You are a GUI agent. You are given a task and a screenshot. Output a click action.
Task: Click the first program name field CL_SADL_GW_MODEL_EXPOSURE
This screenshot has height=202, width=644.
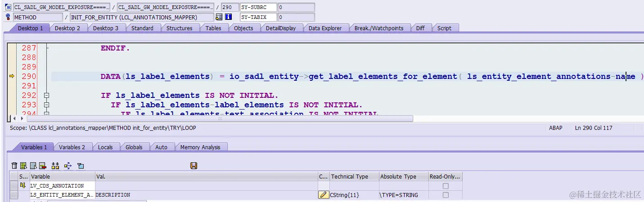tap(62, 7)
